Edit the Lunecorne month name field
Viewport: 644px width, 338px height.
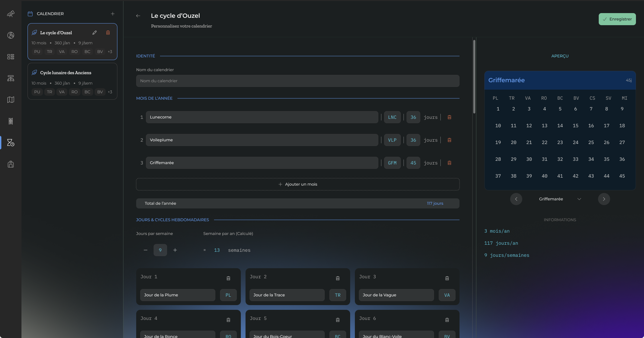[x=262, y=117]
